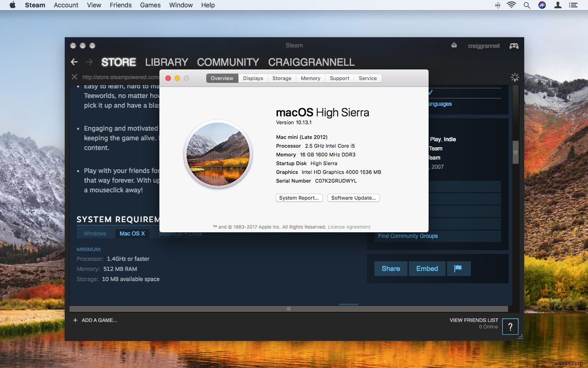Switch to the Displays tab
Screen dimensions: 588x368
pos(253,78)
